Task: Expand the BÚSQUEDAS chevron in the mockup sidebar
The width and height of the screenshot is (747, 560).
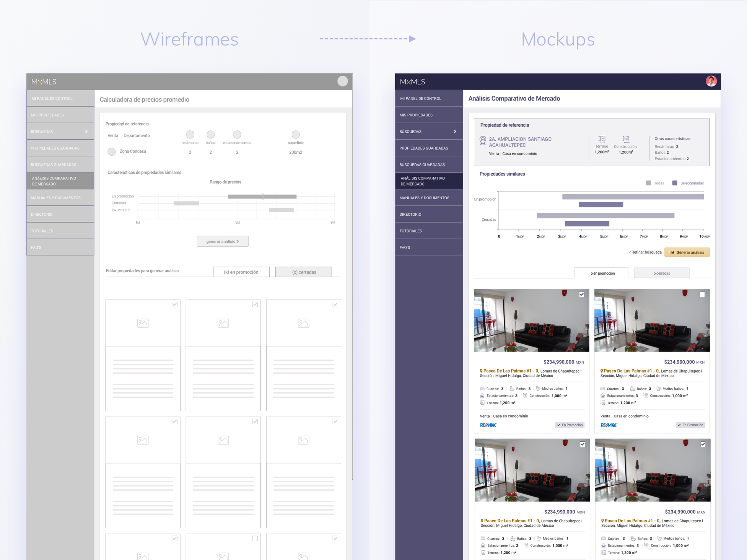Action: click(455, 132)
